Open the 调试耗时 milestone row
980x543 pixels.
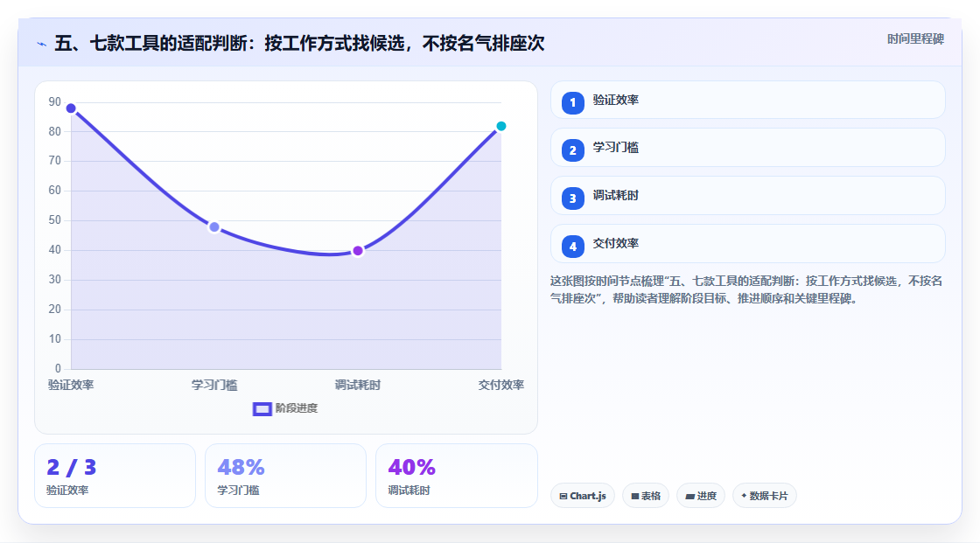(747, 196)
